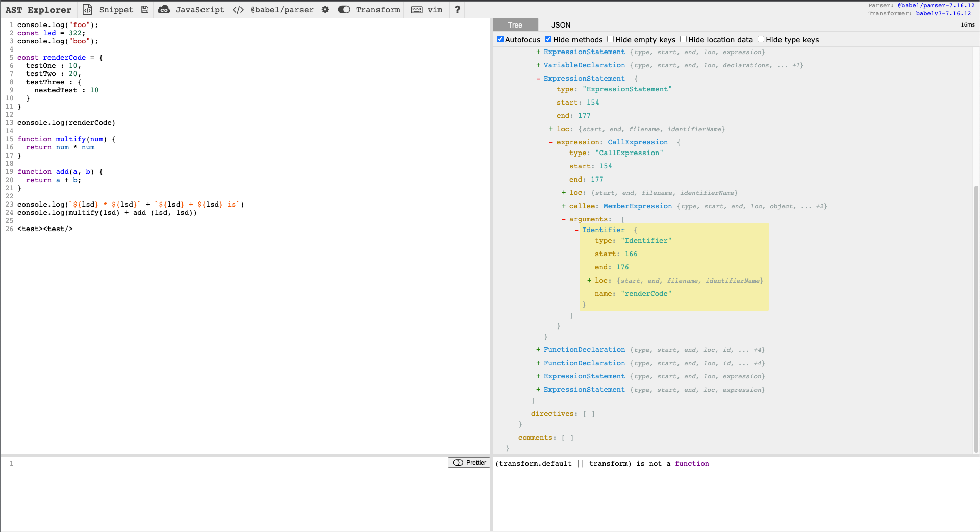Toggle the Transform switch
The height and width of the screenshot is (532, 980).
pos(344,9)
